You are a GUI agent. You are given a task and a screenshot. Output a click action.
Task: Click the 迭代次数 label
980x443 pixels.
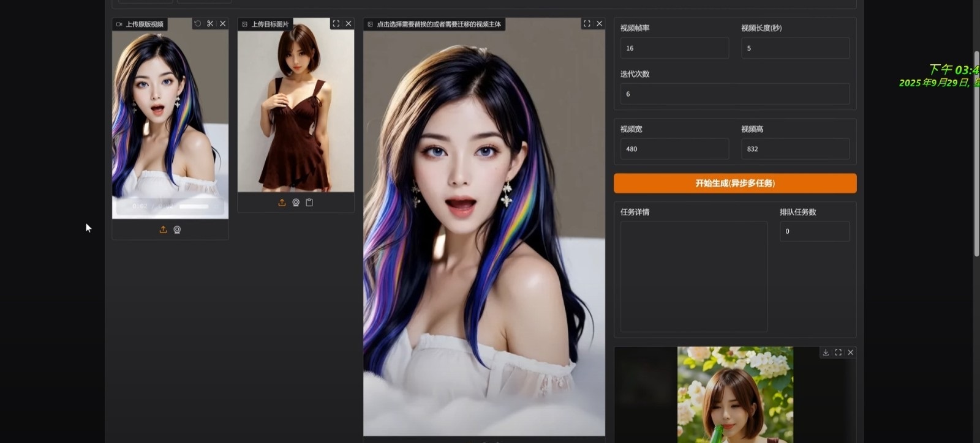[x=635, y=74]
